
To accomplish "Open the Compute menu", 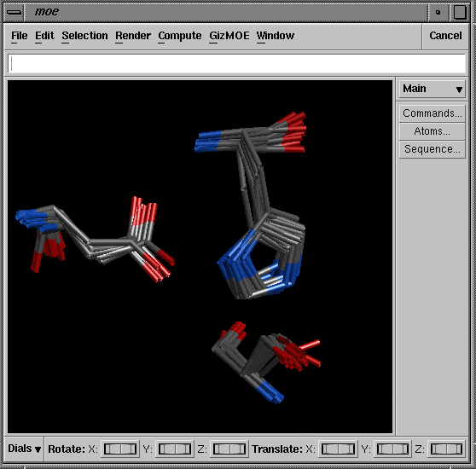I will [180, 36].
